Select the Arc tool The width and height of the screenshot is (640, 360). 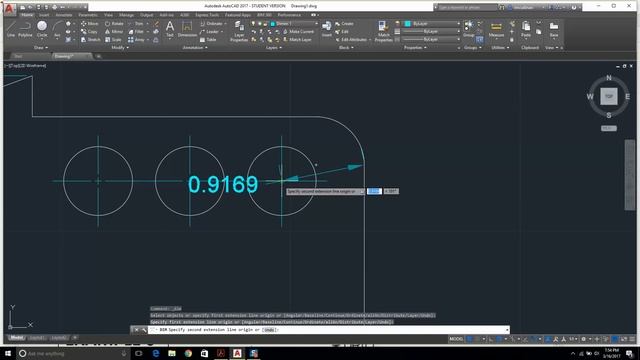pos(57,29)
